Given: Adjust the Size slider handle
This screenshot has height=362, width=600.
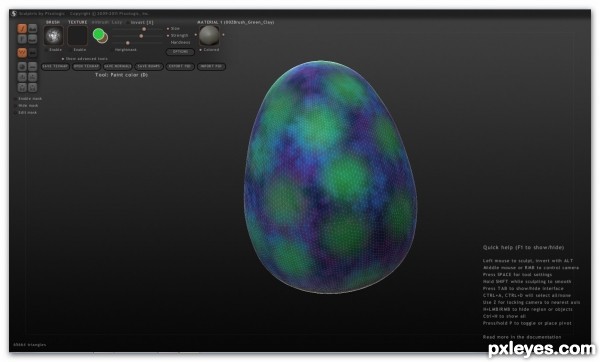Looking at the screenshot, I should (x=144, y=29).
